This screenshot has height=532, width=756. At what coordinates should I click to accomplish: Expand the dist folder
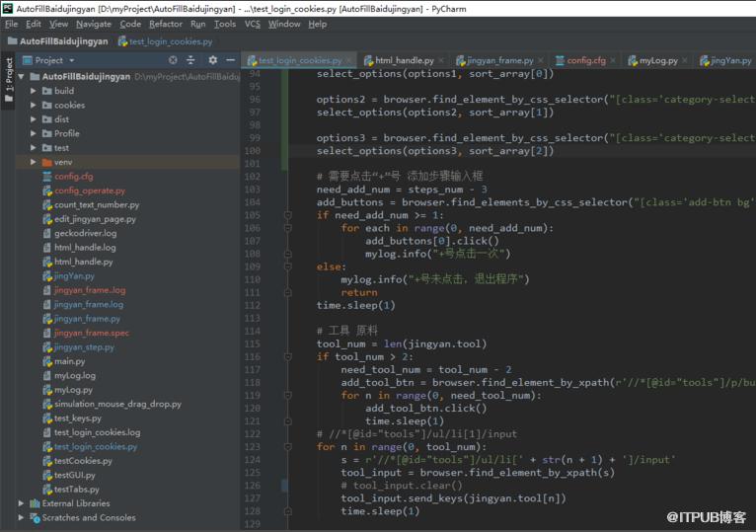point(34,119)
